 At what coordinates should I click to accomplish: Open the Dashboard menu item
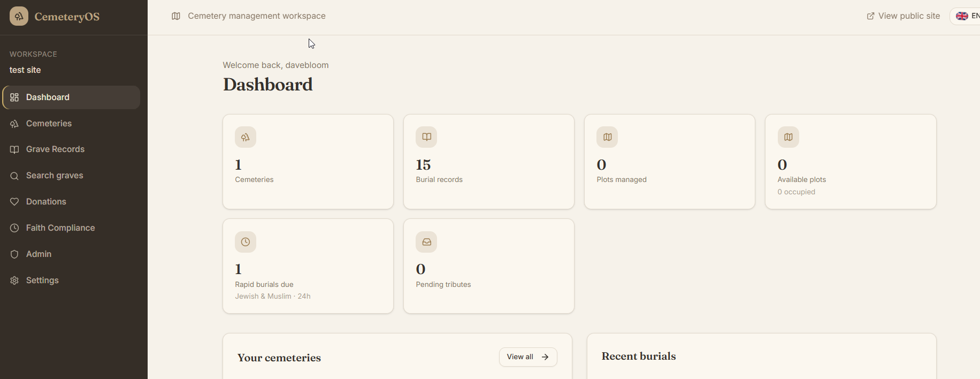pos(72,97)
